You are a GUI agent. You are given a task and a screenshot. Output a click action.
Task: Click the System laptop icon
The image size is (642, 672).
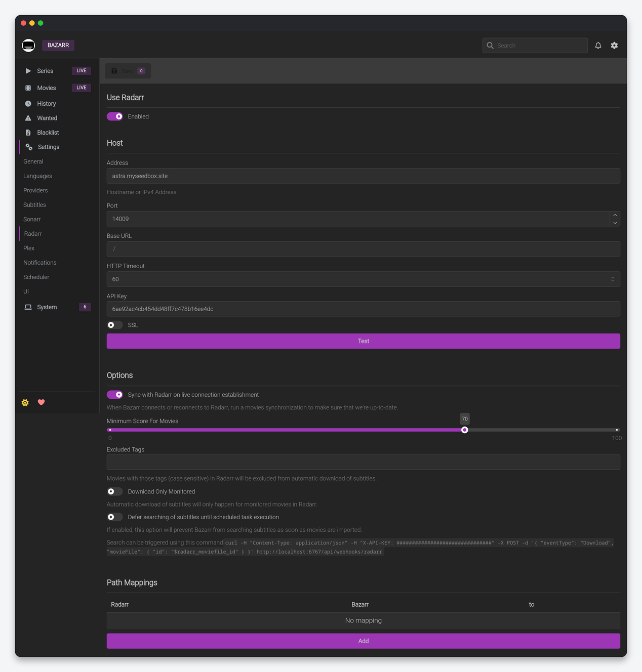point(28,307)
